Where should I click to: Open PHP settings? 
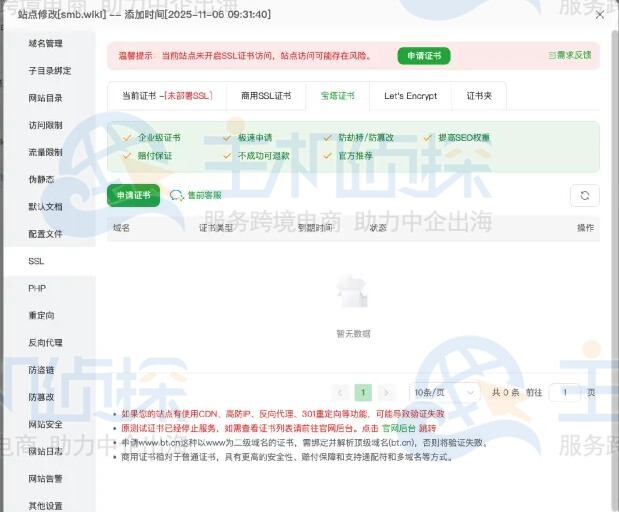tap(37, 288)
